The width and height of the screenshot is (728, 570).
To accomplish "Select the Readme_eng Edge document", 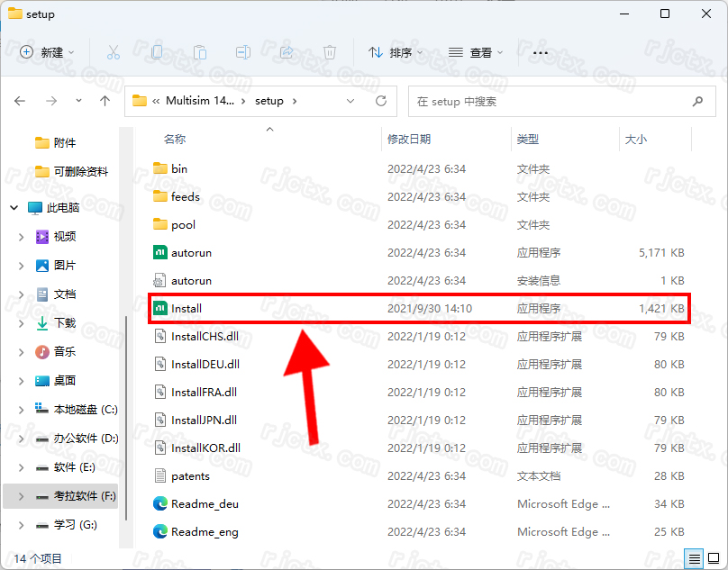I will point(205,531).
